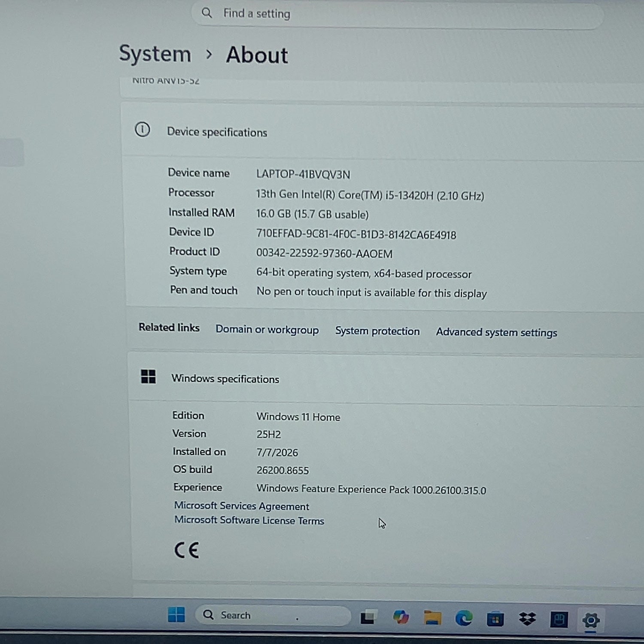This screenshot has width=644, height=644.
Task: Click the OS build label
Action: (193, 469)
